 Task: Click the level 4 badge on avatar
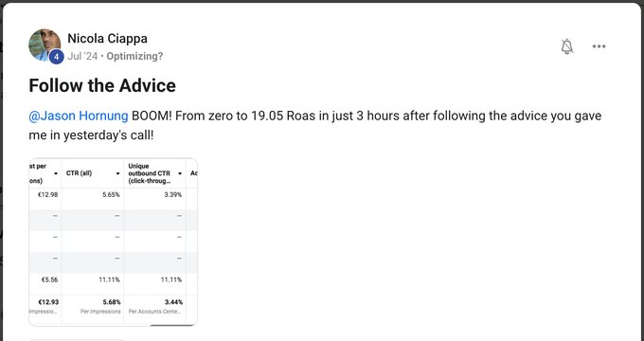tap(56, 58)
